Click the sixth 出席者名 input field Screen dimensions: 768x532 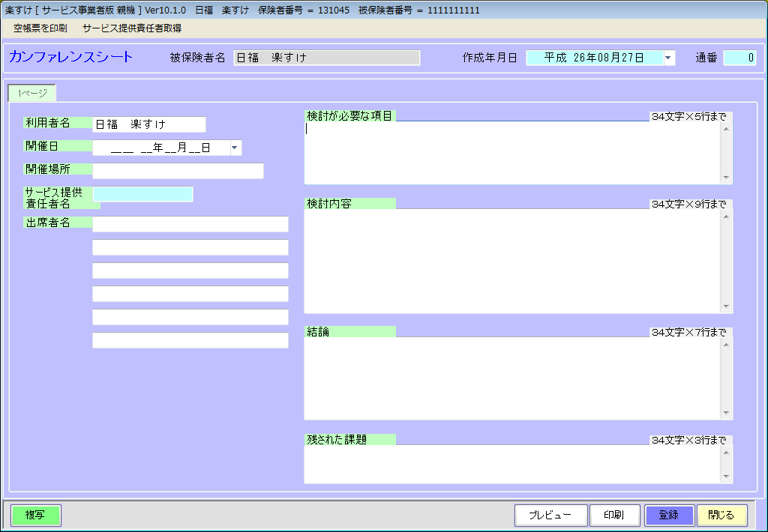click(x=190, y=340)
